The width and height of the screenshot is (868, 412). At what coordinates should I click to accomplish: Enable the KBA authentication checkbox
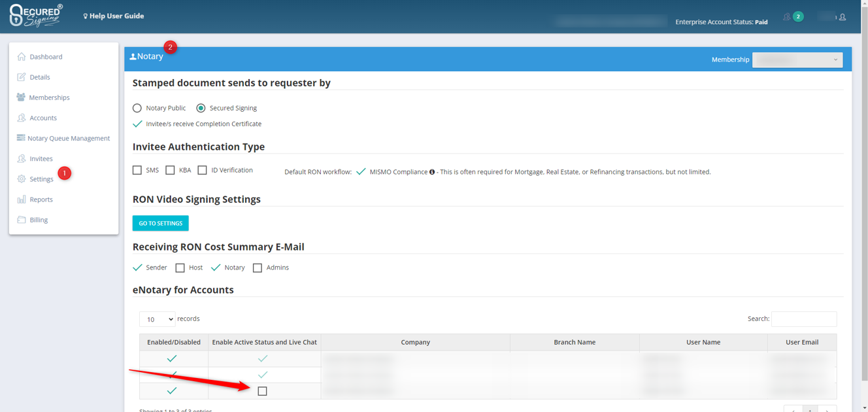pos(170,170)
